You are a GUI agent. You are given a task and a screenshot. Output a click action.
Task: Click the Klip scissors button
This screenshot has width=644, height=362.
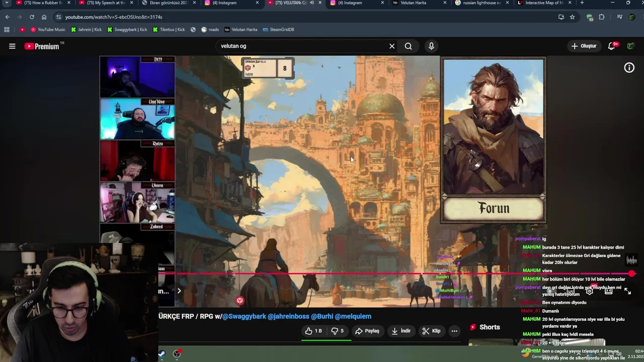[432, 331]
